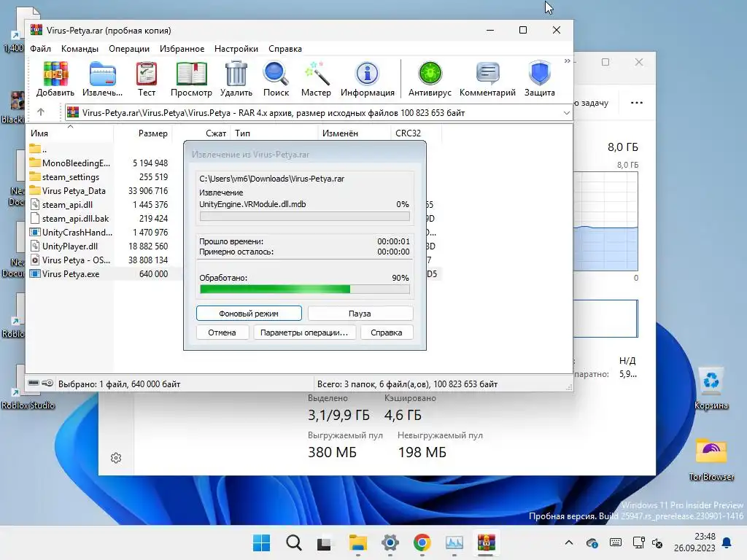Click the Отмена button
Image resolution: width=747 pixels, height=560 pixels.
[x=222, y=332]
